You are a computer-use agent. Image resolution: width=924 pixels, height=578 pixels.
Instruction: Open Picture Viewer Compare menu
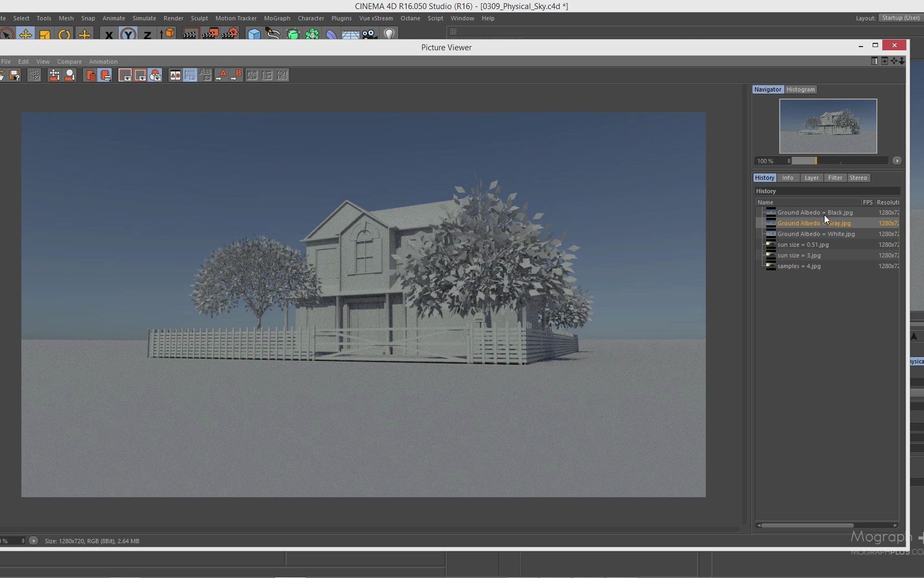[x=70, y=62]
